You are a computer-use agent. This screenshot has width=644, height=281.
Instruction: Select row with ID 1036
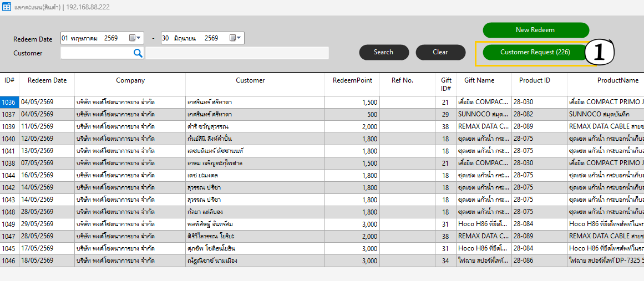point(322,102)
